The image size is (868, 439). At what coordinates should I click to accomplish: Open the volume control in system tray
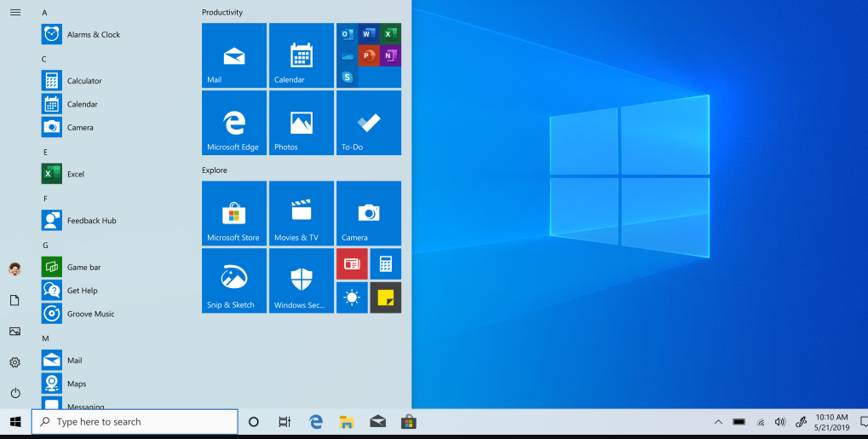pos(779,422)
